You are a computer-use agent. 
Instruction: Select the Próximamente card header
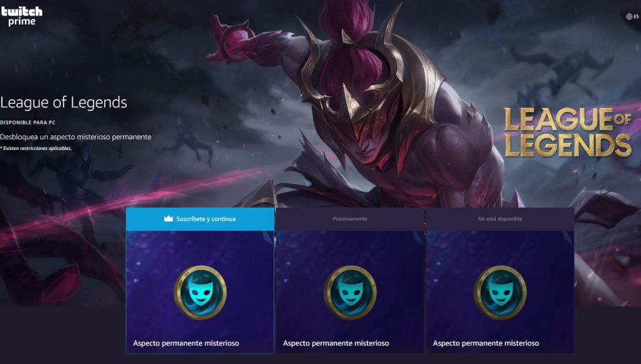pyautogui.click(x=350, y=219)
